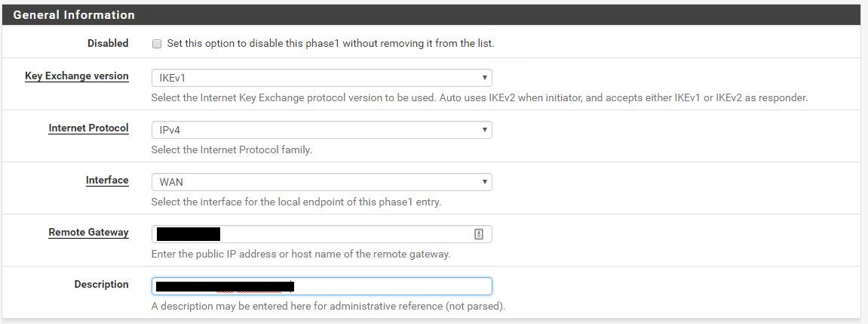
Task: Click the Disabled row label
Action: 108,43
